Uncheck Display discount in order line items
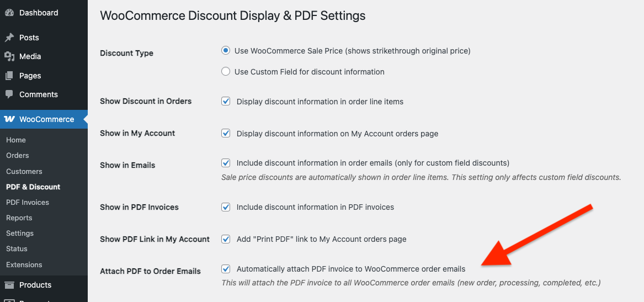This screenshot has height=302, width=644. (x=226, y=101)
